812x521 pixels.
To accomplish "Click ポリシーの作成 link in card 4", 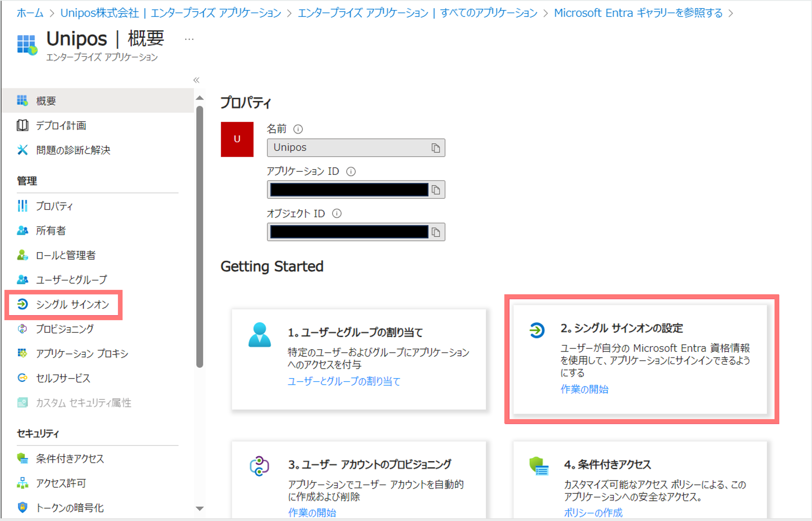I will pyautogui.click(x=593, y=513).
